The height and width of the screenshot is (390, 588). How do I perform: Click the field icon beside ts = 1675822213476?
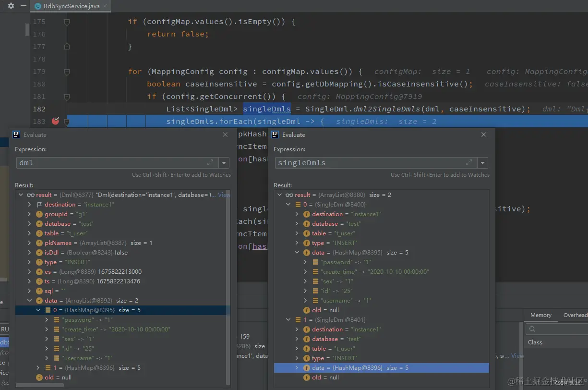pos(39,281)
